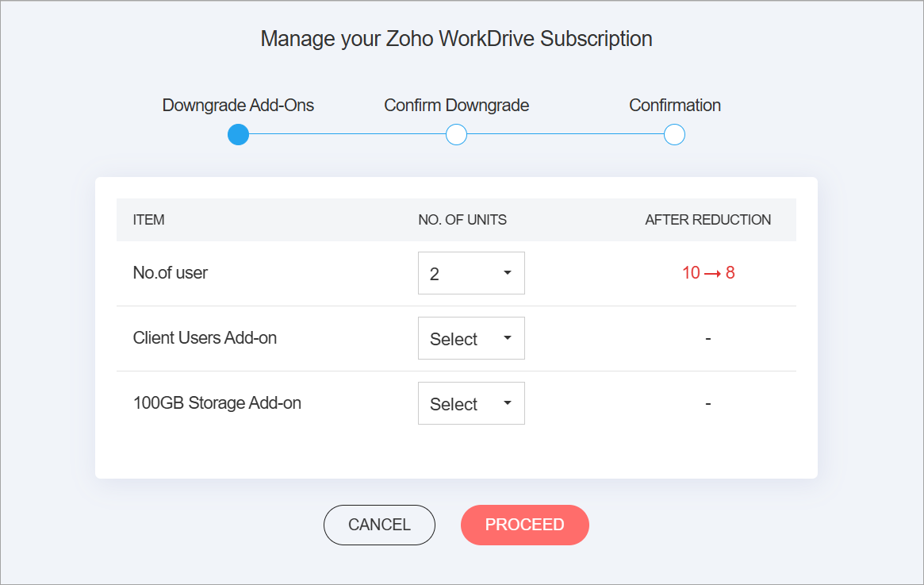
Task: Select the Downgrade Add-Ons step label
Action: 238,106
